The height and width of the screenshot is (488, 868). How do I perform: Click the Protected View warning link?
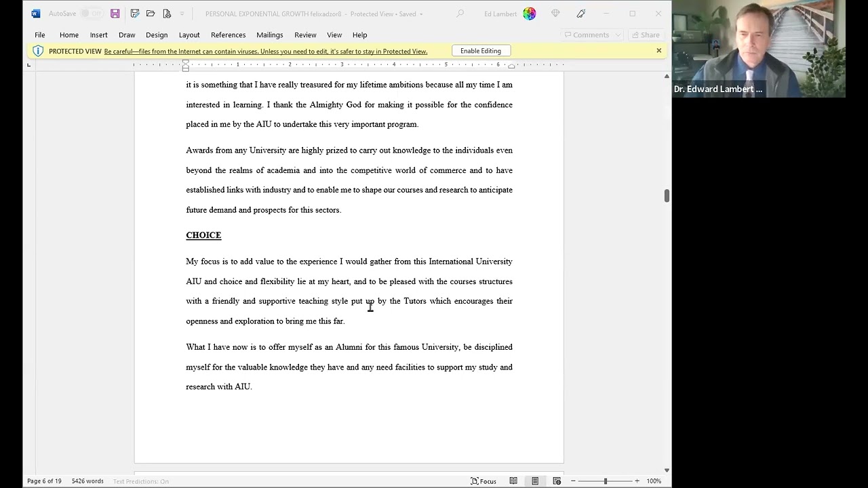point(266,52)
